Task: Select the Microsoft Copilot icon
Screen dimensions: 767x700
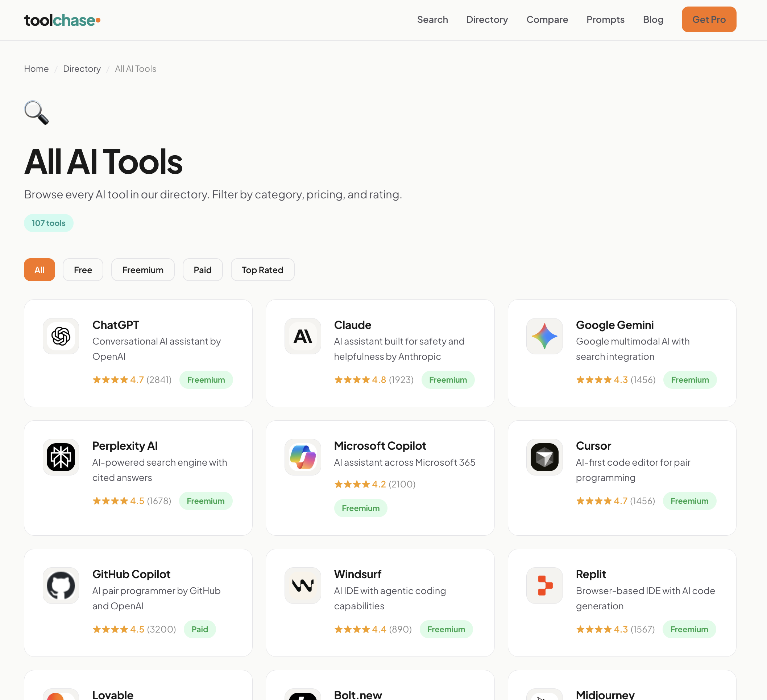Action: 302,457
